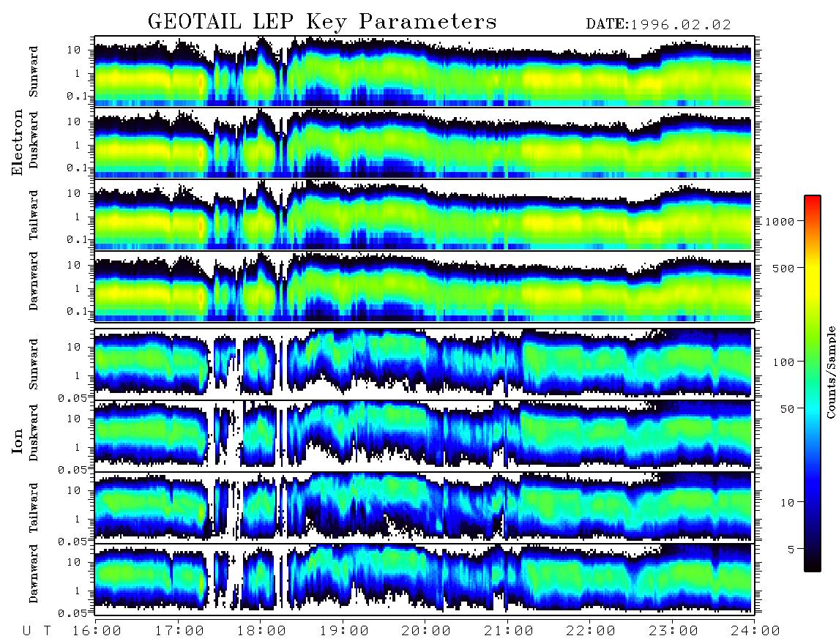
Task: Click the rainbow Counts/Sample color bar
Action: coord(813,383)
